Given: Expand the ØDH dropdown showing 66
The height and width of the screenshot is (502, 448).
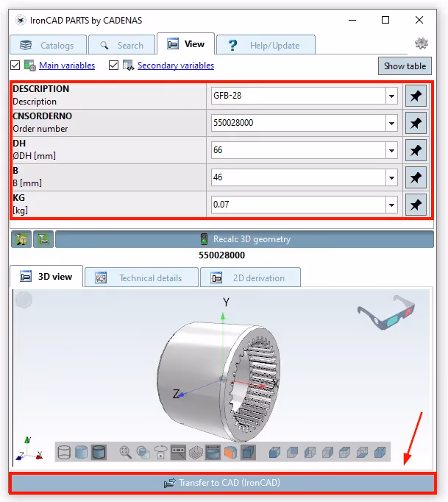Looking at the screenshot, I should [391, 150].
